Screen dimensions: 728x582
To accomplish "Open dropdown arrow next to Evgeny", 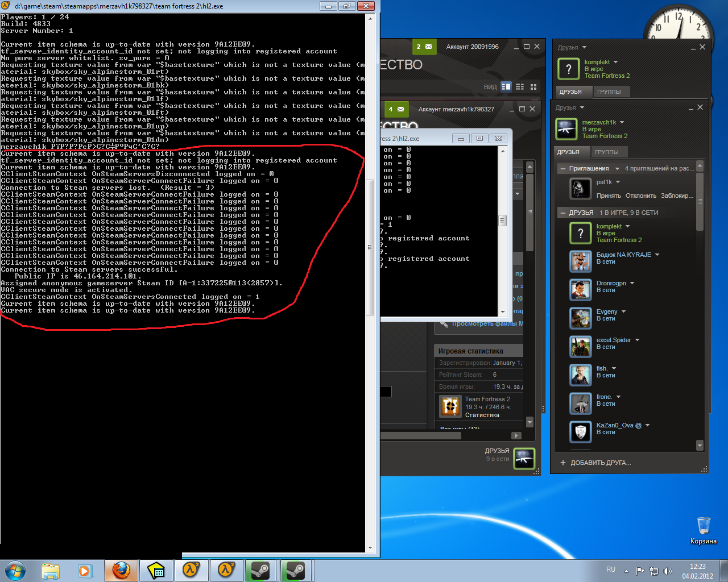I will [623, 311].
